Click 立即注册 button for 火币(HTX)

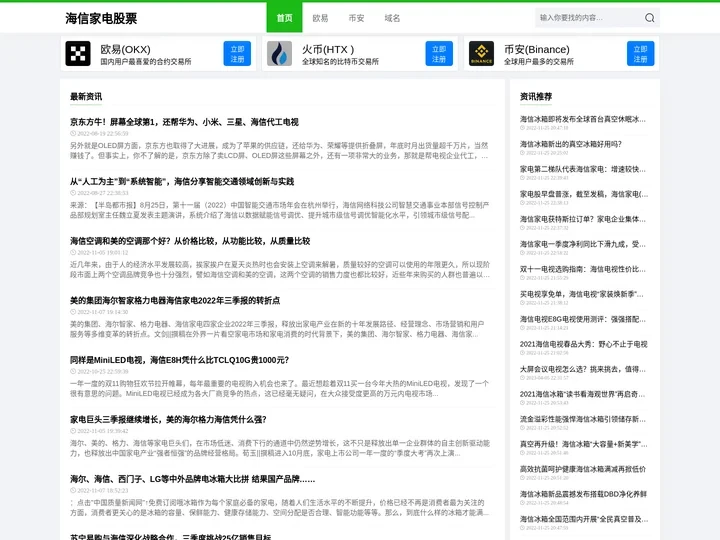point(439,54)
